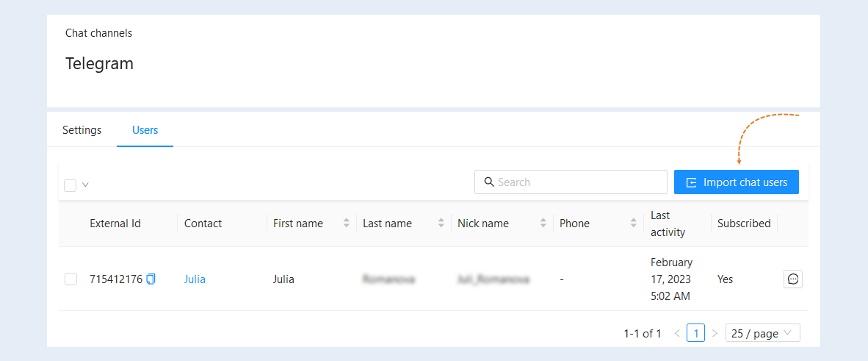Click the search magnifier icon

click(489, 182)
